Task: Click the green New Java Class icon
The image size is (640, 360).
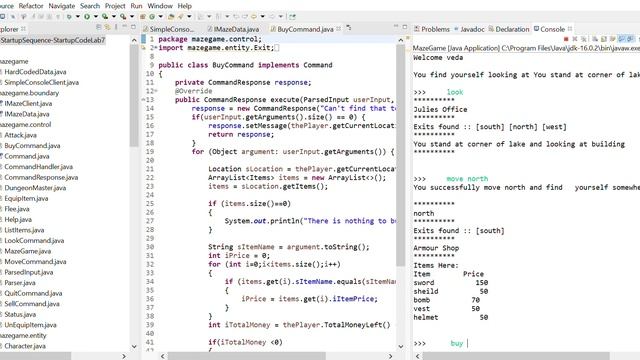Action: [x=152, y=17]
